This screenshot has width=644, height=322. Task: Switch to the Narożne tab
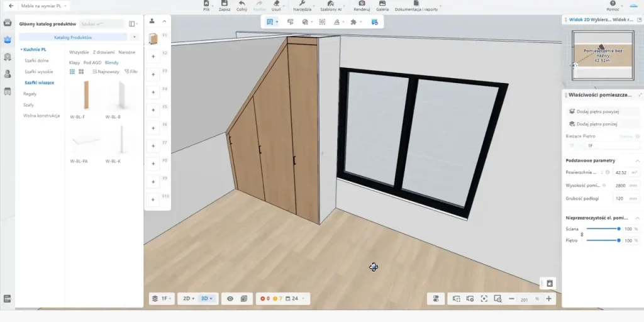(126, 52)
